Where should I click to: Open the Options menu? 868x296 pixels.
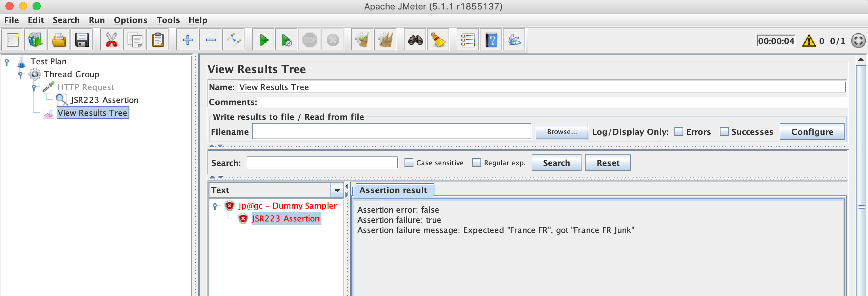[x=131, y=20]
